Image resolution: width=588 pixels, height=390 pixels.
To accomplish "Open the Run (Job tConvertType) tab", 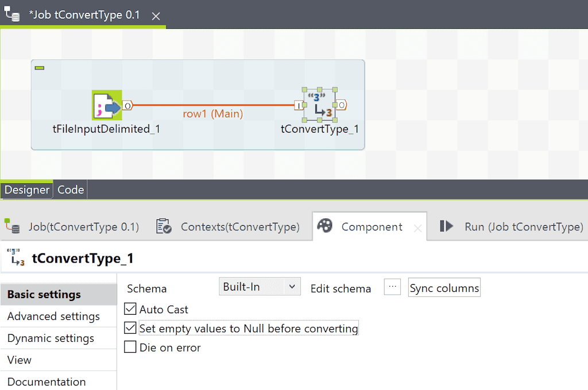I will pyautogui.click(x=517, y=226).
